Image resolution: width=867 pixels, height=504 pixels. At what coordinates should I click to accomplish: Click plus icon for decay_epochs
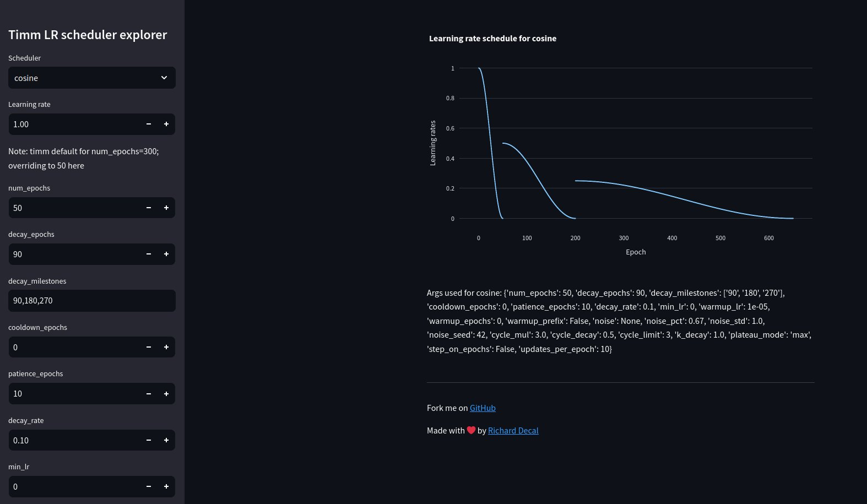(x=166, y=254)
